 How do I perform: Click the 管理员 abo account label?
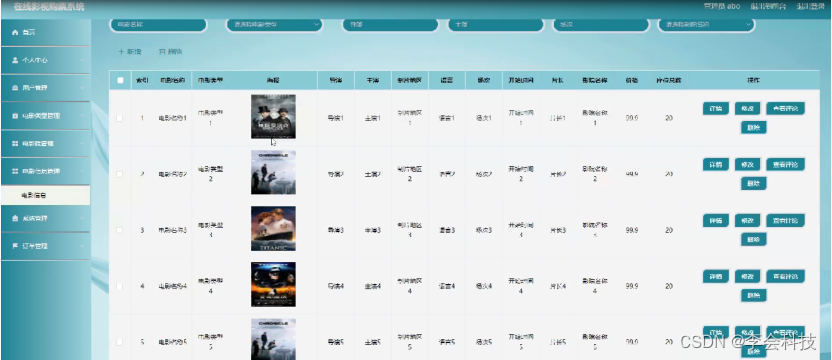(x=722, y=6)
